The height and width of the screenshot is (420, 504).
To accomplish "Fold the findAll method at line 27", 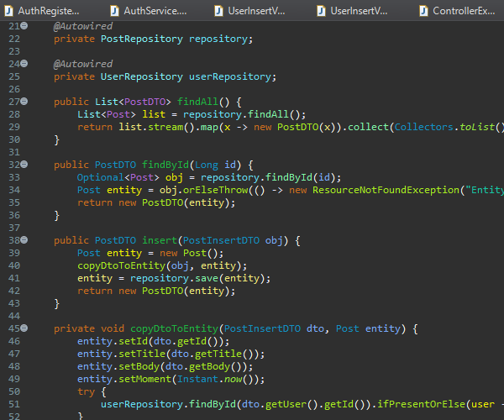I will [x=24, y=102].
